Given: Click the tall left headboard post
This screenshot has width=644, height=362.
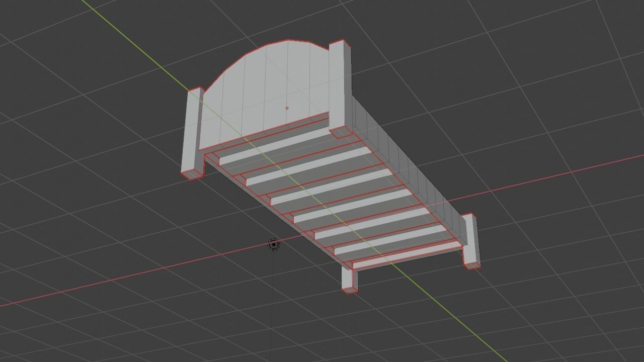Looking at the screenshot, I should 193,133.
